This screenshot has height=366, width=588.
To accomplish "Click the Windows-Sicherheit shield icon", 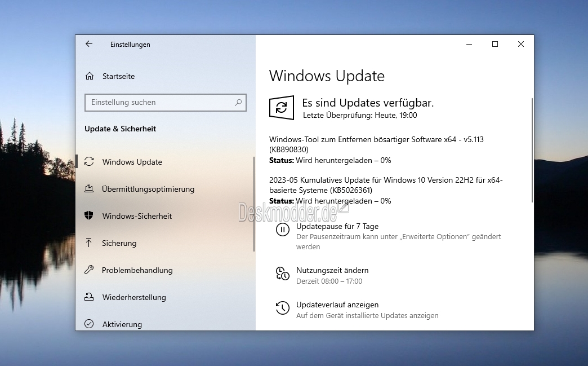I will point(89,215).
